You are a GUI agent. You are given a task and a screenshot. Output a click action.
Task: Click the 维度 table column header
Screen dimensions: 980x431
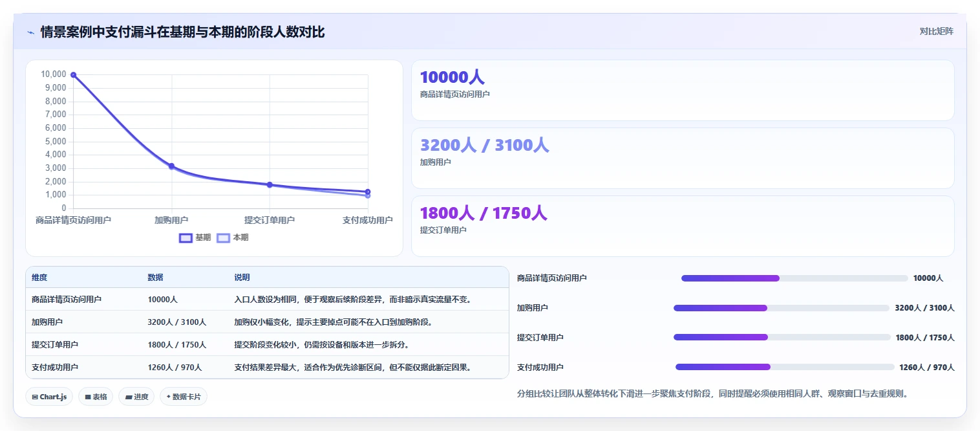(x=39, y=278)
